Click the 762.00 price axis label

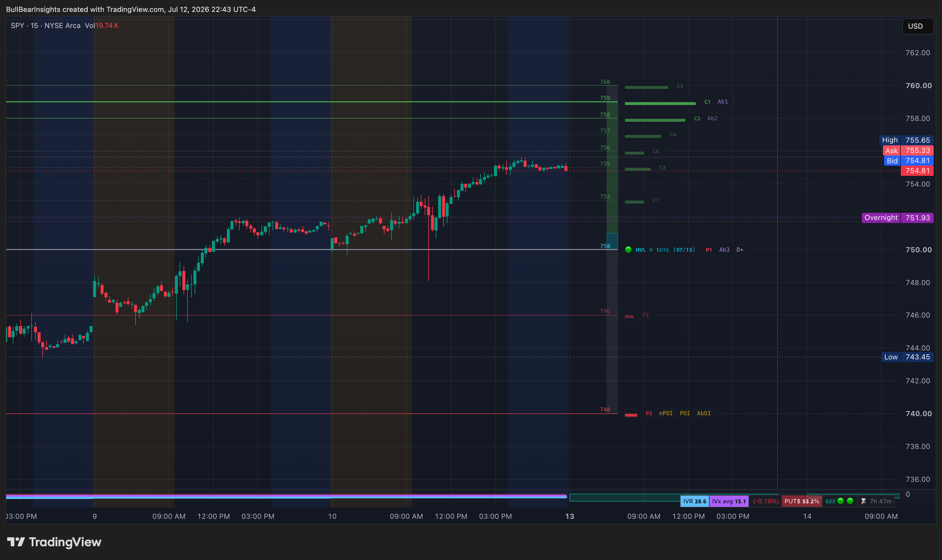coord(918,53)
